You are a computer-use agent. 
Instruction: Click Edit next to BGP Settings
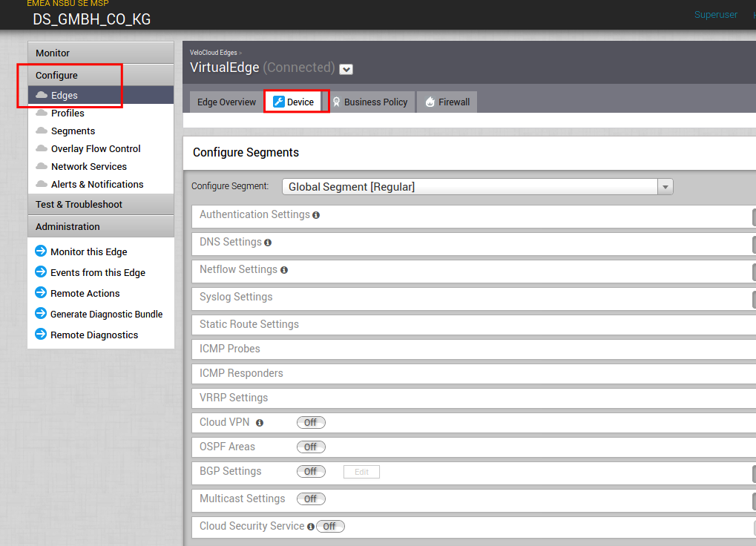coord(361,472)
